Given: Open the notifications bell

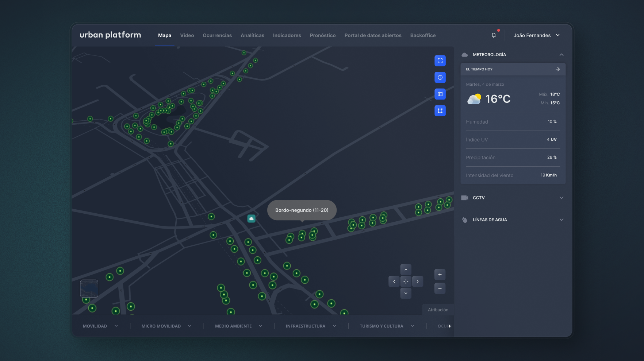Looking at the screenshot, I should (x=494, y=35).
